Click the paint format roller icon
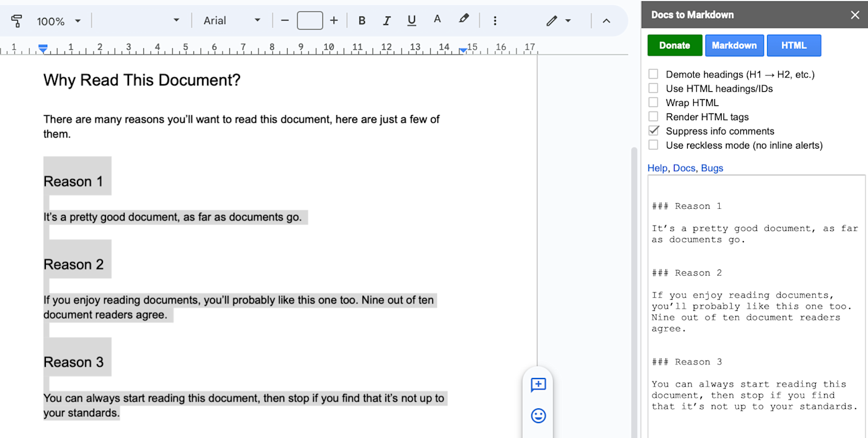868x438 pixels. click(17, 20)
